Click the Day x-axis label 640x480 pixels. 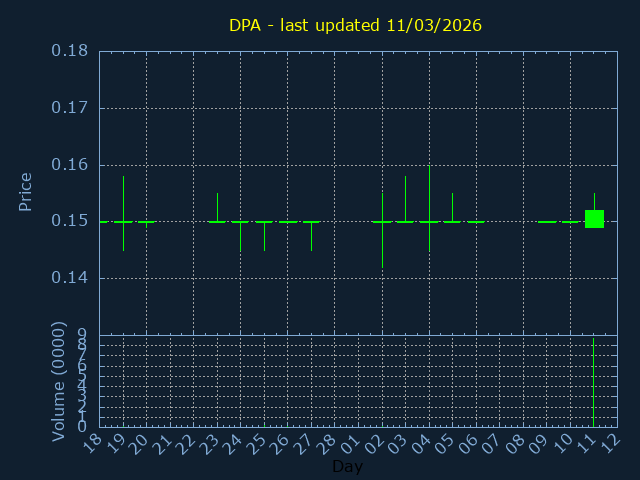[347, 467]
